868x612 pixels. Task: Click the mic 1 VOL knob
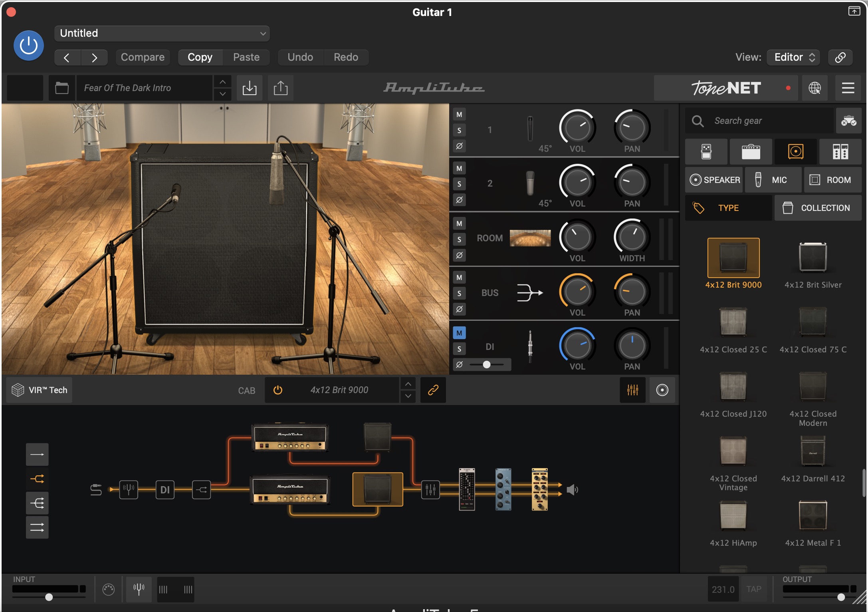coord(577,127)
